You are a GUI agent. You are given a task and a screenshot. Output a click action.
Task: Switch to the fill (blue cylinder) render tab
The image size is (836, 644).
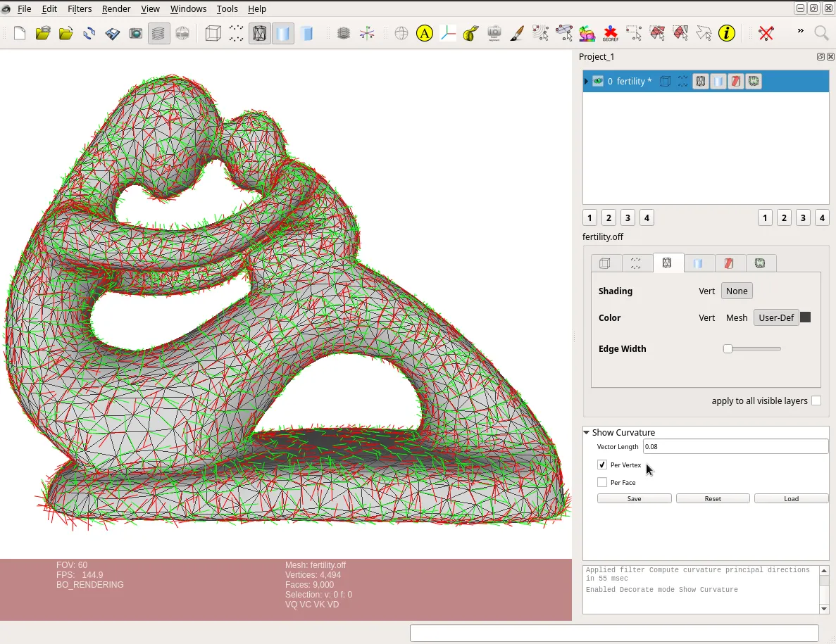coord(698,263)
